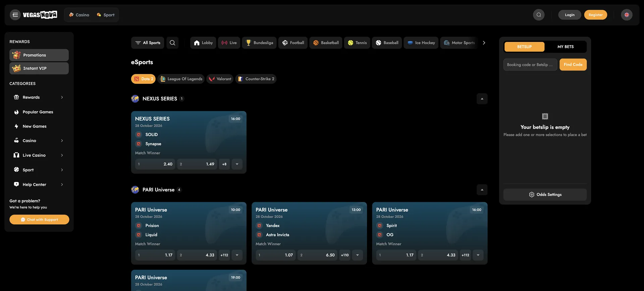Filter eSports by Valorant

coord(220,79)
